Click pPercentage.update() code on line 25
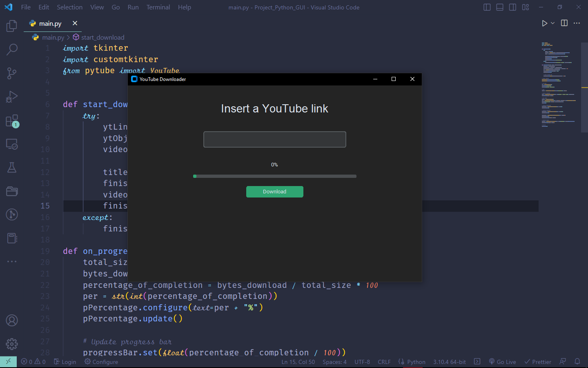Screen dimensions: 588x368 pos(133,319)
